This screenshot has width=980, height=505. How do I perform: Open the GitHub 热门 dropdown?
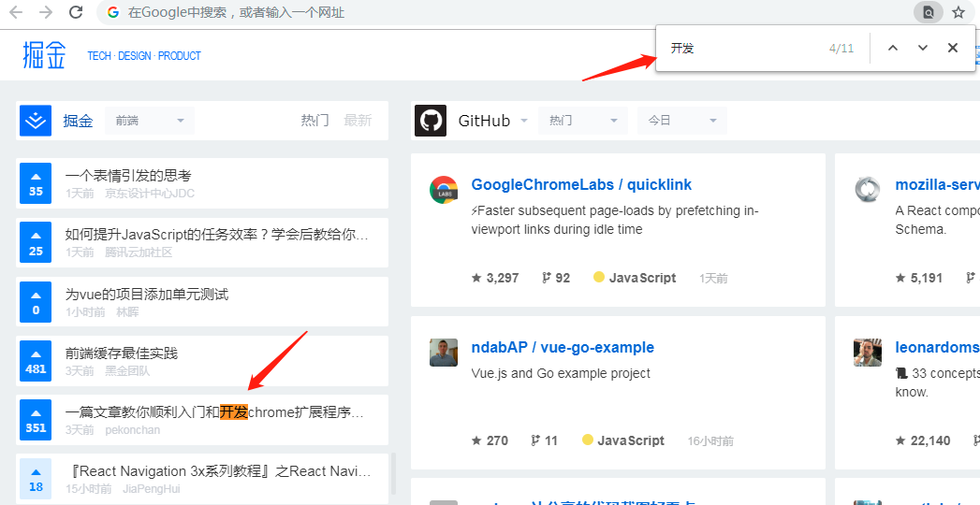pos(582,121)
